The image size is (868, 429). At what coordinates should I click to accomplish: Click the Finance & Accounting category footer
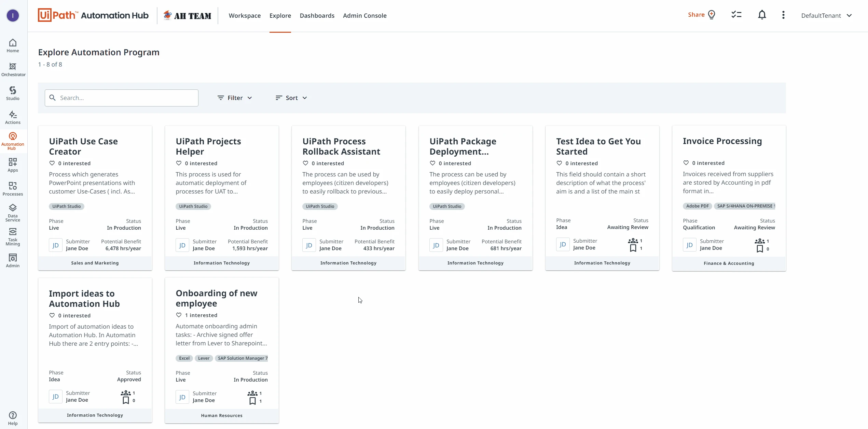click(729, 263)
